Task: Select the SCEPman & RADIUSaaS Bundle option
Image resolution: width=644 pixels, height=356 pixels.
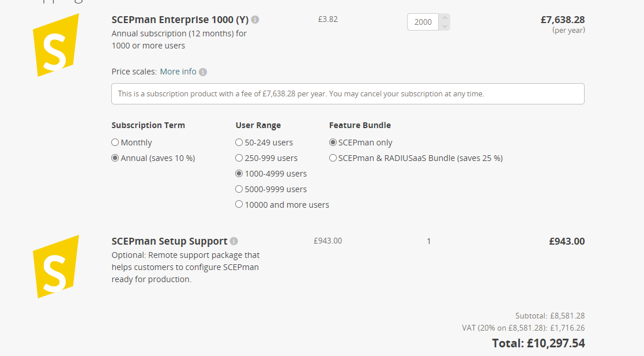Action: coord(332,158)
